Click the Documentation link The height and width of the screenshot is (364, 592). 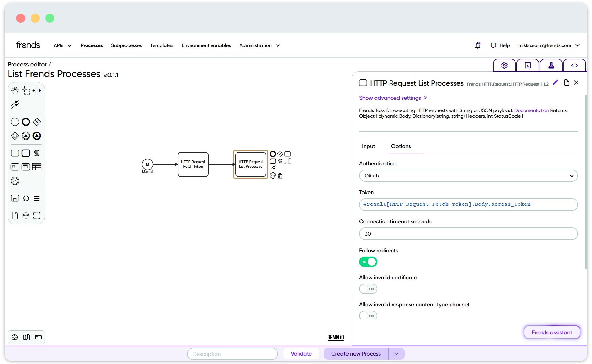click(531, 110)
